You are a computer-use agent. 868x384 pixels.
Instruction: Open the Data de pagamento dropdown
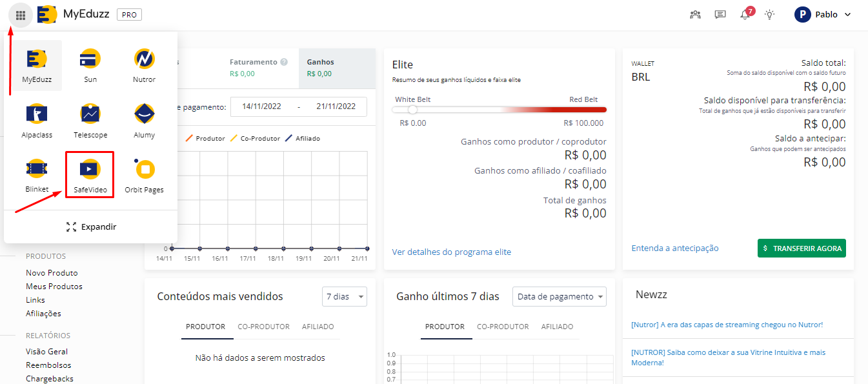(x=560, y=297)
